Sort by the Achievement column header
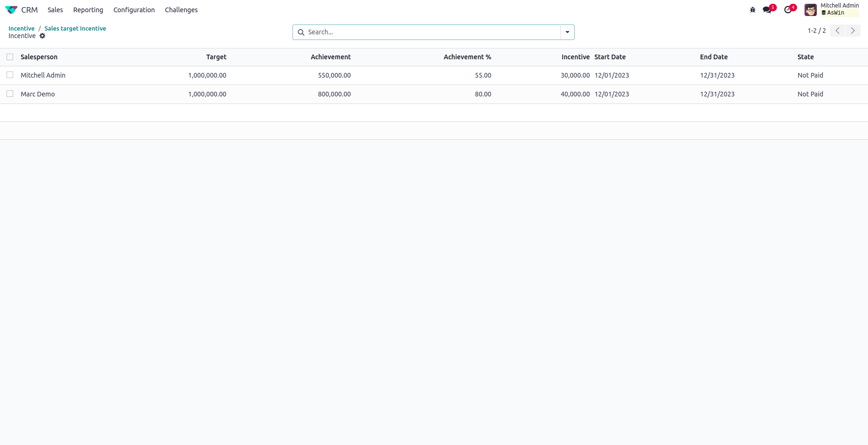 [331, 57]
